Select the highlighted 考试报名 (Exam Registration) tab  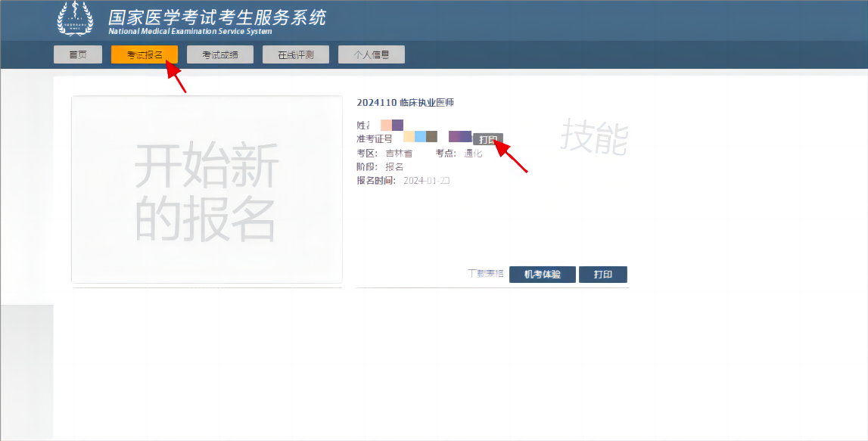[x=144, y=54]
